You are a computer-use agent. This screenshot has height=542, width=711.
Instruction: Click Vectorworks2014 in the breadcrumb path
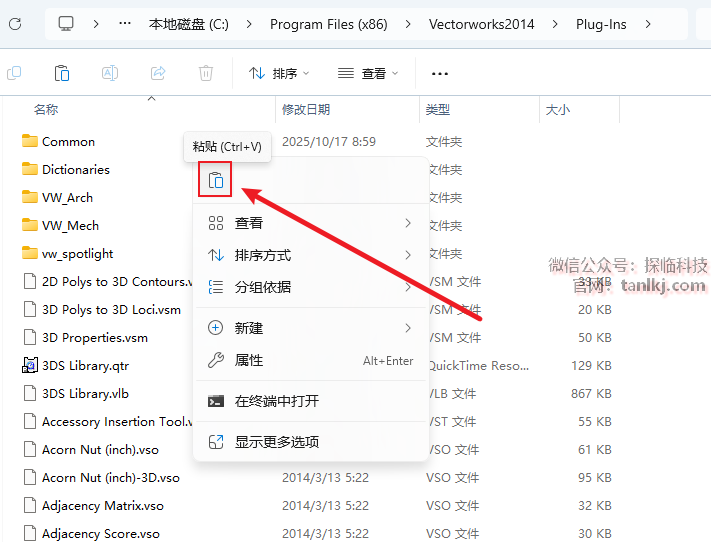click(x=481, y=23)
